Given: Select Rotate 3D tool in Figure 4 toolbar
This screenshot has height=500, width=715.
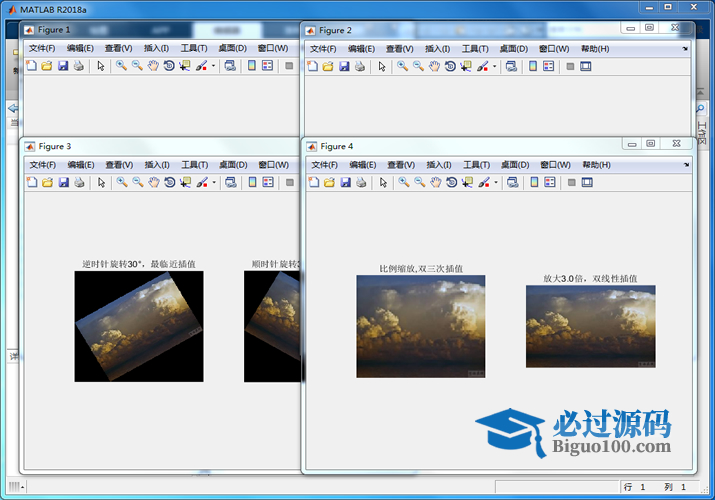Looking at the screenshot, I should point(451,182).
